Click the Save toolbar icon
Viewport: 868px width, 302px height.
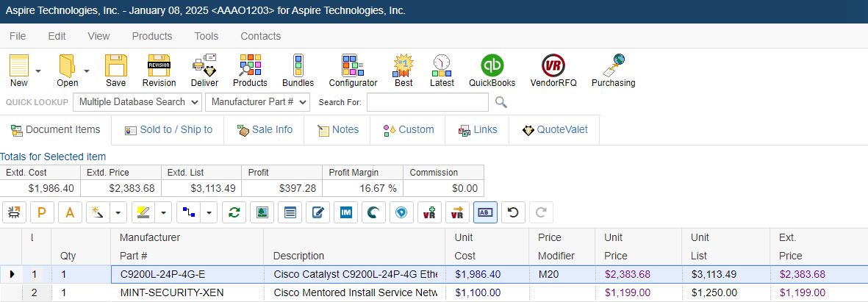pos(115,70)
